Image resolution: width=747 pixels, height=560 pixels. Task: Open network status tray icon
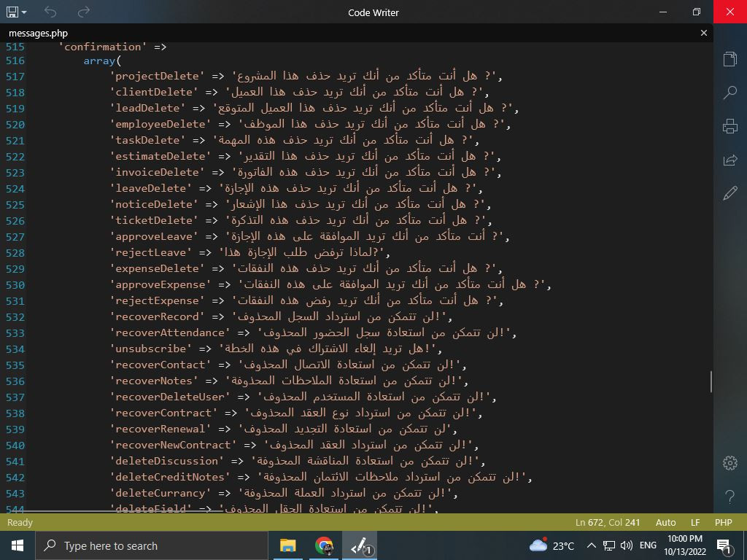(609, 545)
